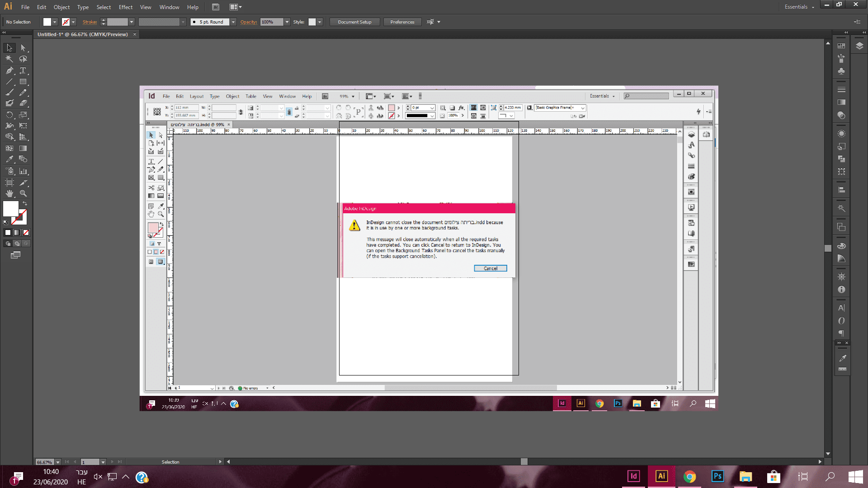Select the Rotate tool
The height and width of the screenshot is (488, 868).
tap(9, 115)
